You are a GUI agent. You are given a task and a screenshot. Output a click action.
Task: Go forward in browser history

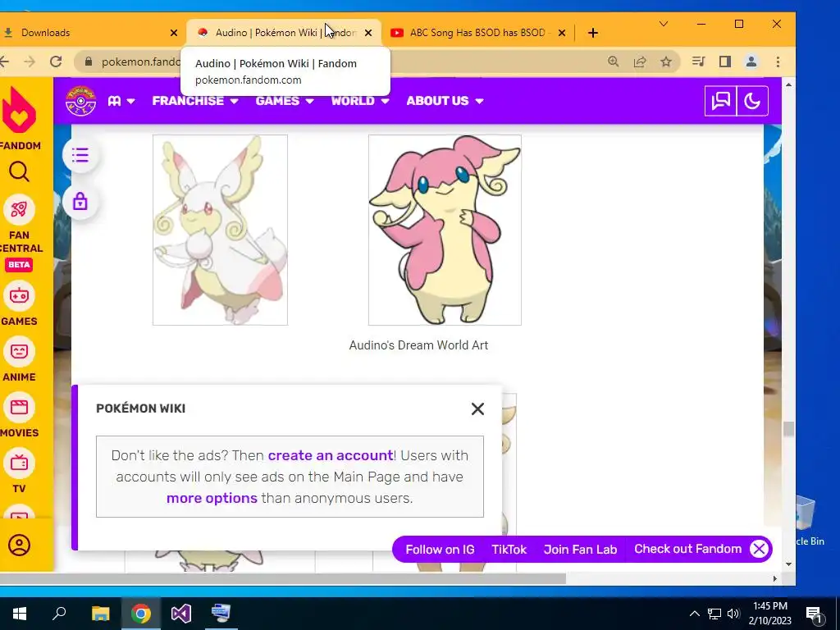[30, 62]
